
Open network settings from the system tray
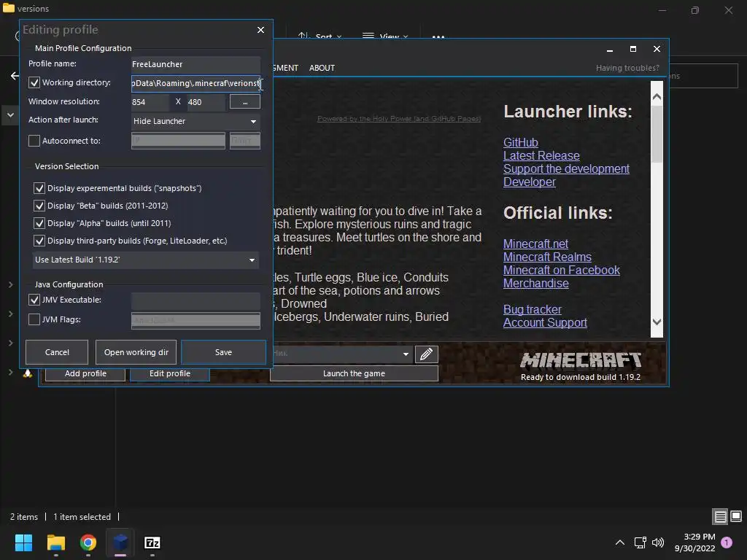click(x=640, y=542)
